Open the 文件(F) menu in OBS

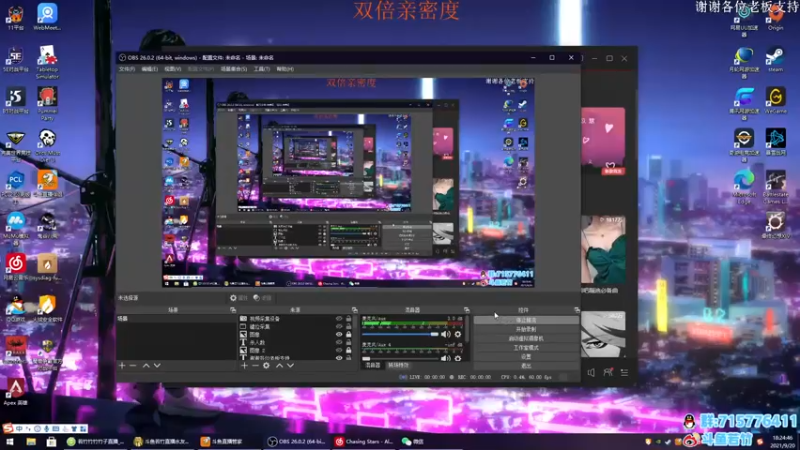[x=127, y=69]
